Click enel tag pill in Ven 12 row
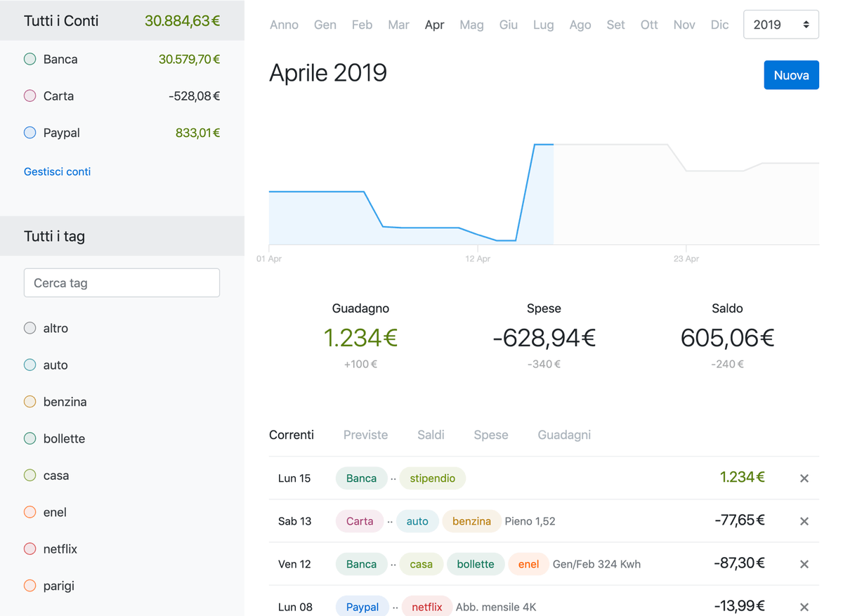The height and width of the screenshot is (616, 843). (x=528, y=564)
